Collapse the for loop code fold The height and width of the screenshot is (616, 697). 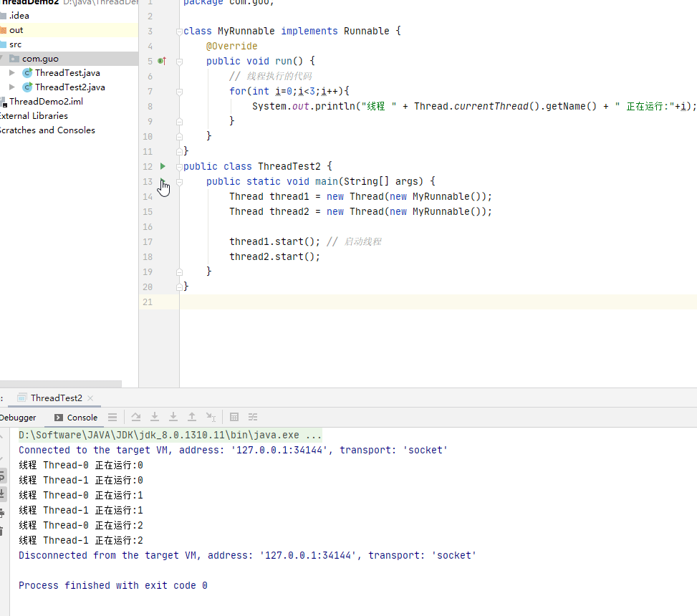[179, 92]
